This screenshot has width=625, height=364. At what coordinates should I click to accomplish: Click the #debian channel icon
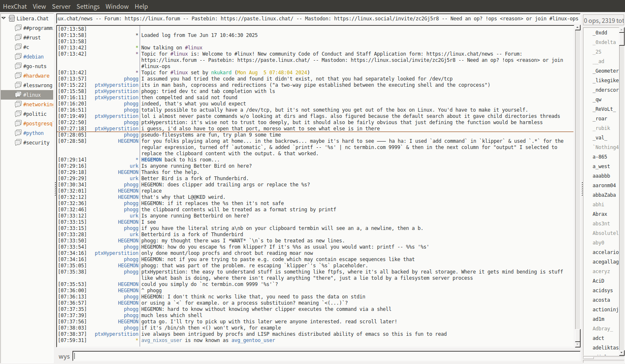point(18,56)
